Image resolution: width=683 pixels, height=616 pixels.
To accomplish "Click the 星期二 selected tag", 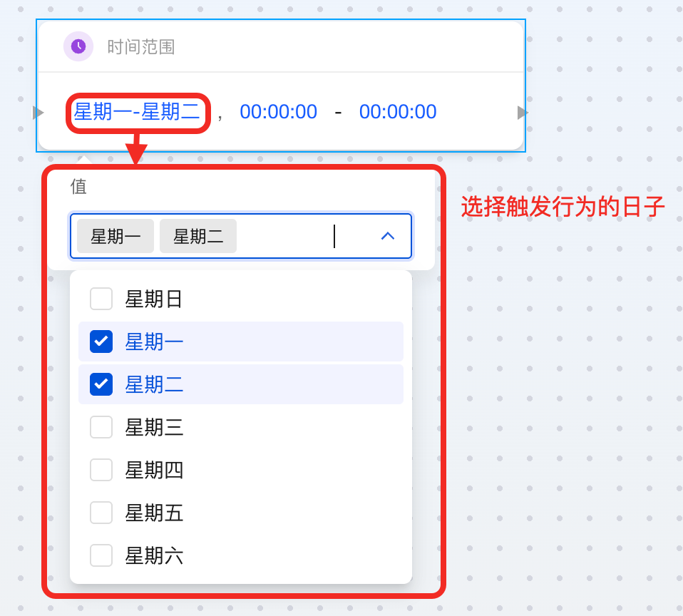I will (198, 236).
